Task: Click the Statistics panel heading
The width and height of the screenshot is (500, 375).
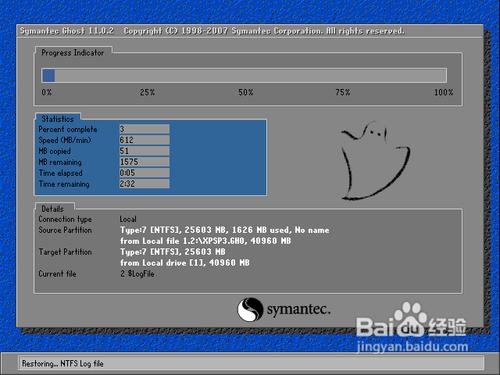Action: pyautogui.click(x=57, y=119)
